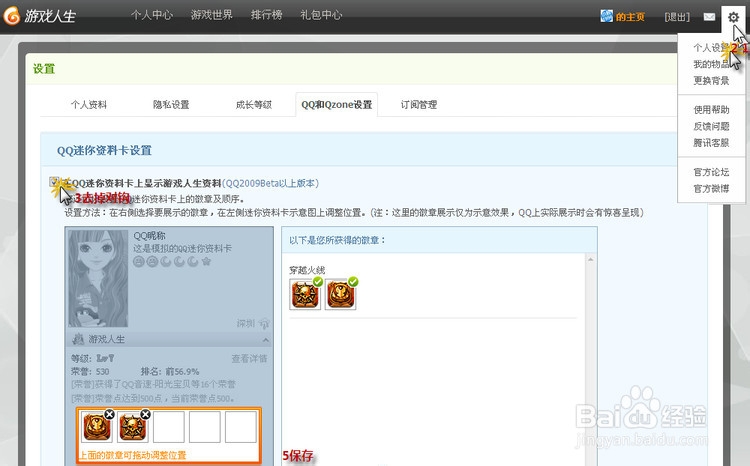Select the second 穿越火线 badge with green check
The image size is (750, 466).
(x=340, y=295)
